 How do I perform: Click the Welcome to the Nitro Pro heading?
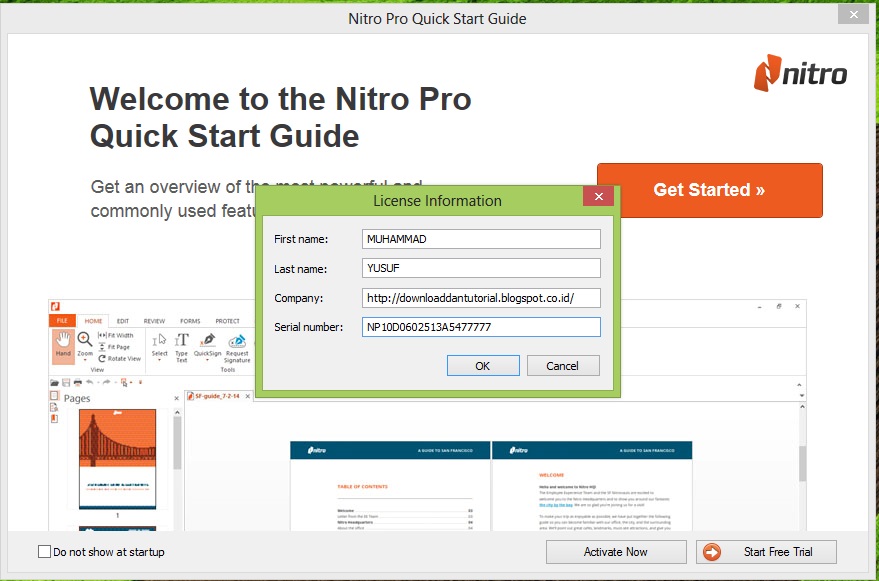pos(280,117)
